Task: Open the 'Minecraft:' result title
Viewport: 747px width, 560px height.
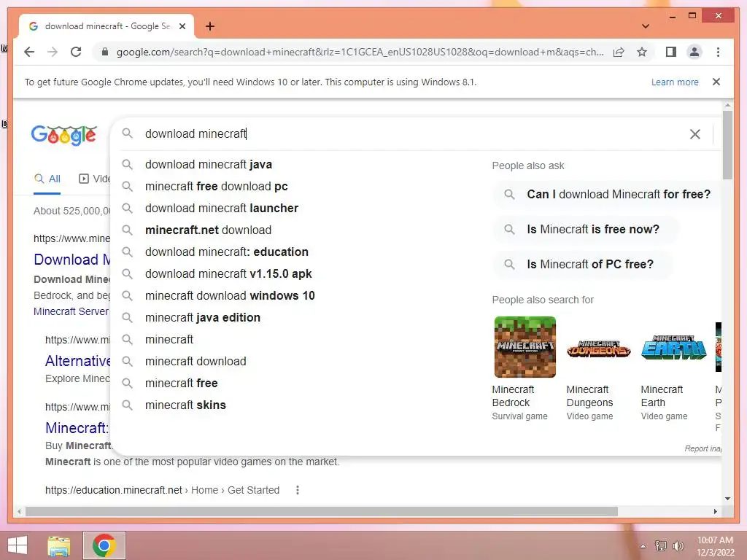Action: (77, 427)
